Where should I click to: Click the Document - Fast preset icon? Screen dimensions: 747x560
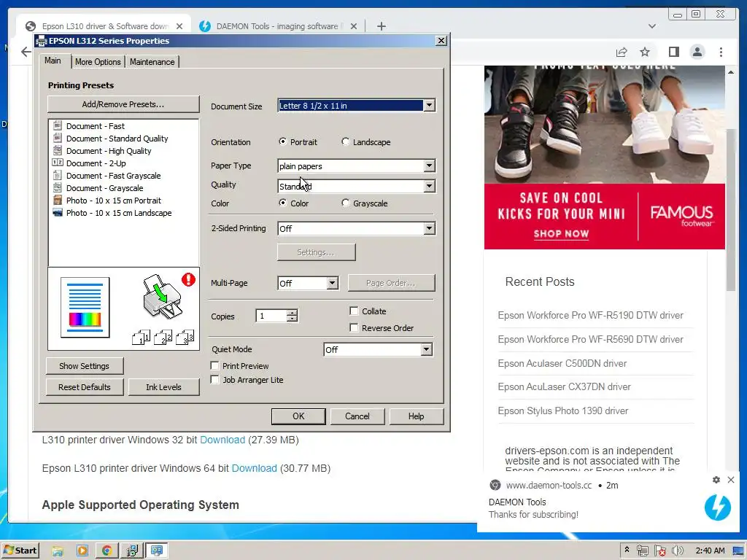58,125
